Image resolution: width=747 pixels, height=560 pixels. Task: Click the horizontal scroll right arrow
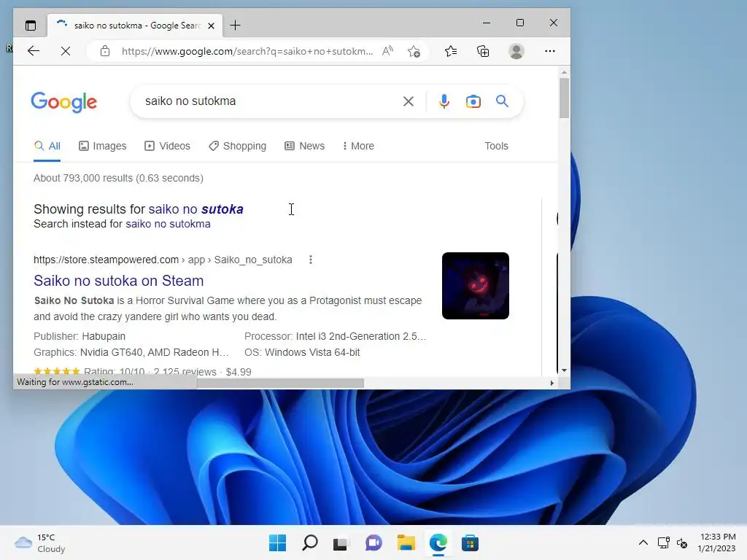tap(552, 383)
